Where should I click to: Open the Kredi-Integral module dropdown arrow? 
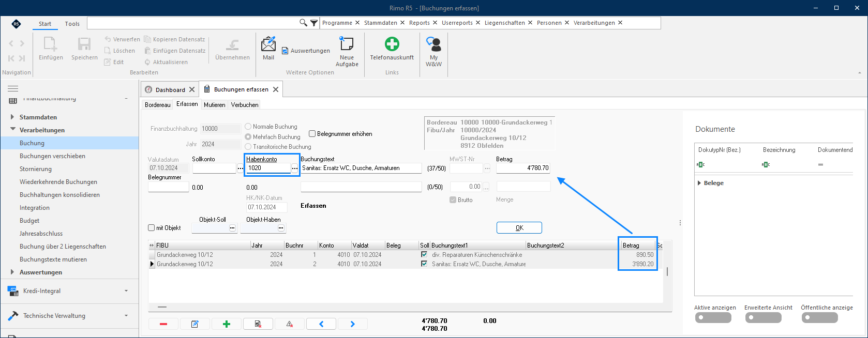[x=126, y=291]
